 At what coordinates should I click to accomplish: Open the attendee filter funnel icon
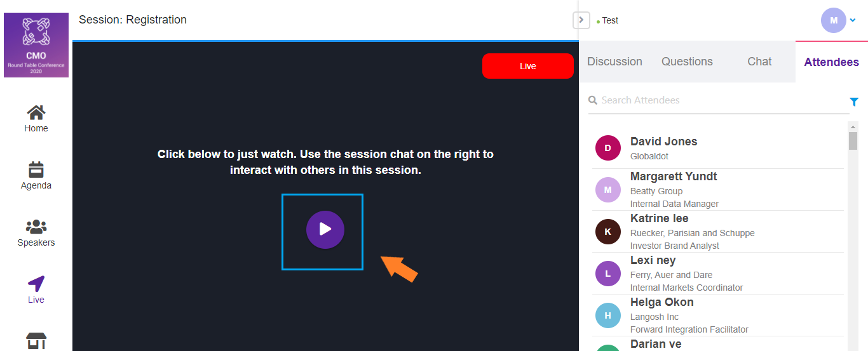854,102
